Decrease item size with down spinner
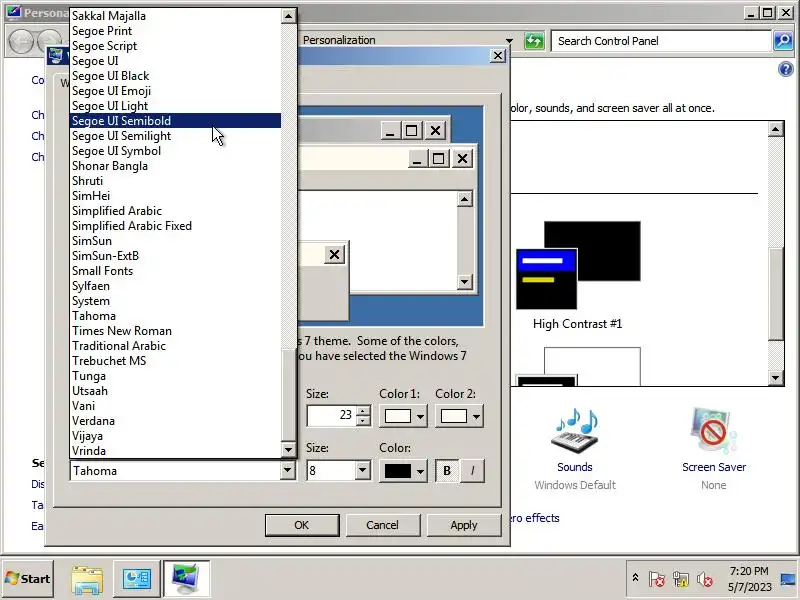 363,421
